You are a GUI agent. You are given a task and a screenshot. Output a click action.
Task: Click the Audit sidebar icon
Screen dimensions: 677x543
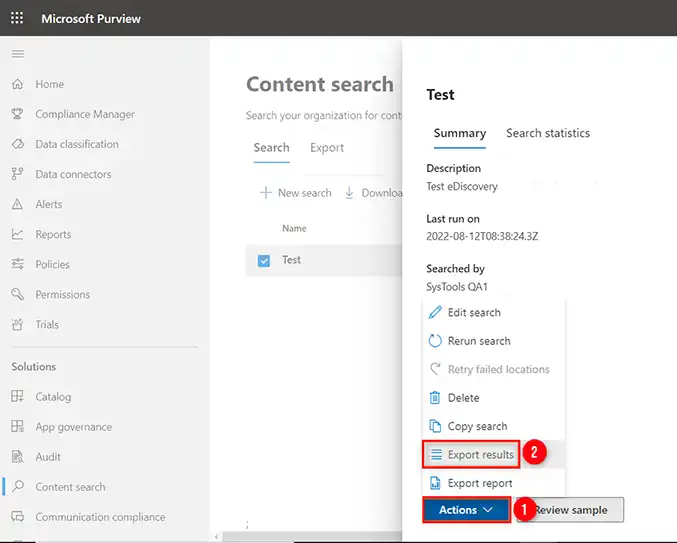pos(18,457)
